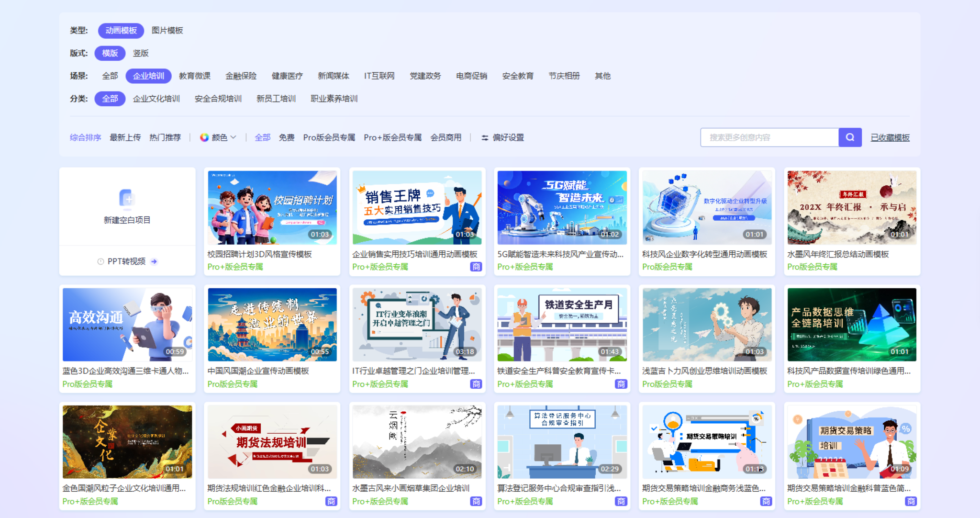Open the 颜色 color dropdown
This screenshot has width=980, height=518.
coord(218,137)
